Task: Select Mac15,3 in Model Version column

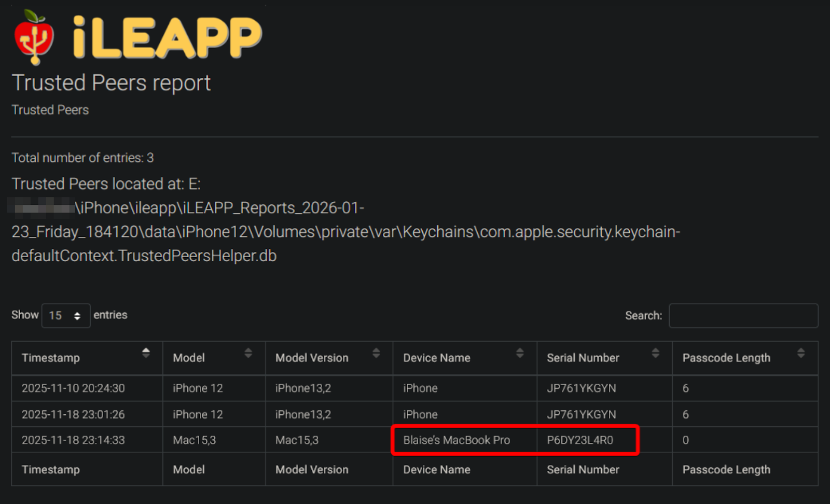Action: click(297, 440)
